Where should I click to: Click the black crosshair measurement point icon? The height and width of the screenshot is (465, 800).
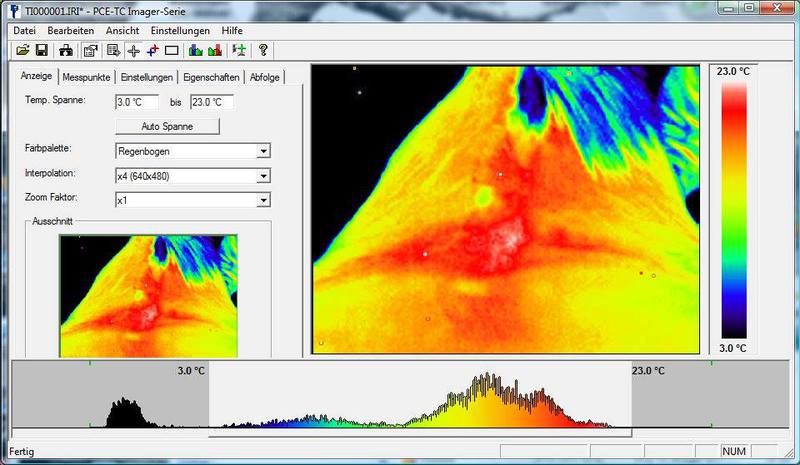[x=133, y=50]
